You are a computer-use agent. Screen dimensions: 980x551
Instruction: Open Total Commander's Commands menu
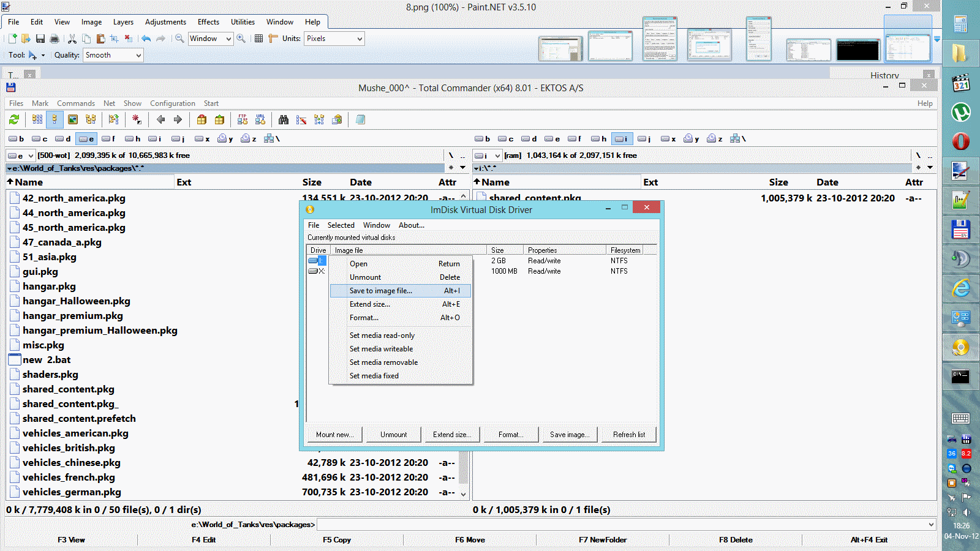76,103
